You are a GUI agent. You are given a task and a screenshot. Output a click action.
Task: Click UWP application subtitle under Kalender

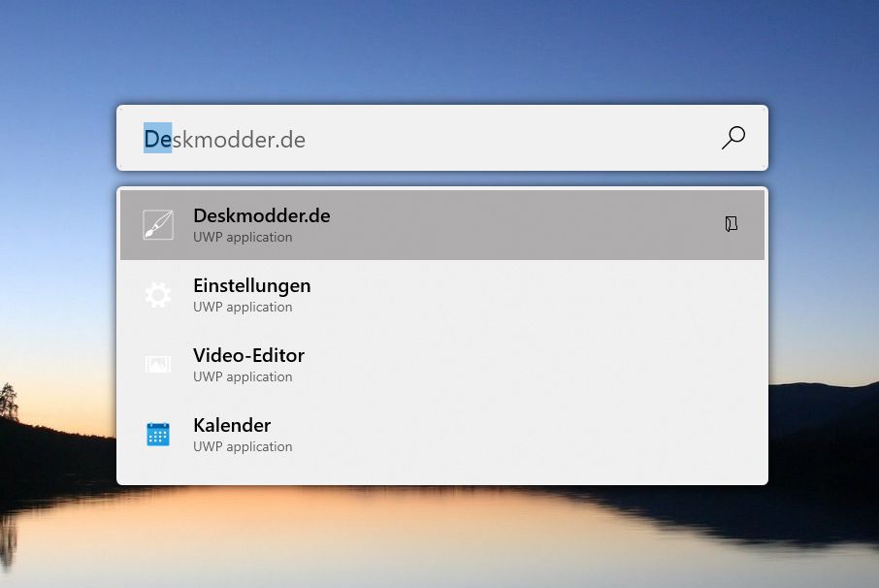243,446
